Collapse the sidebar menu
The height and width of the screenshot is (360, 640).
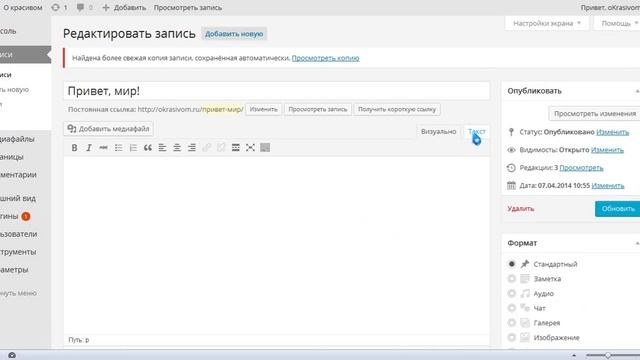click(x=18, y=293)
